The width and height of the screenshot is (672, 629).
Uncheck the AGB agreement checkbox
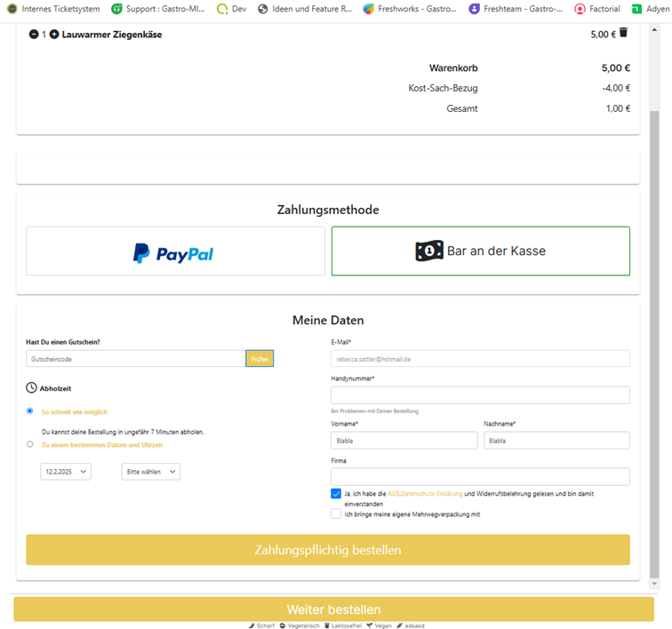pyautogui.click(x=336, y=494)
